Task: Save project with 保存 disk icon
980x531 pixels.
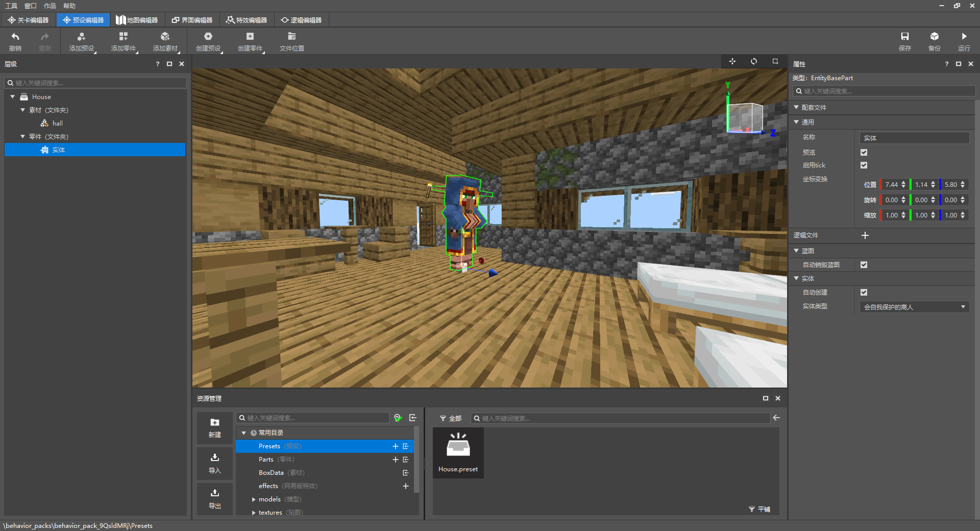Action: click(905, 36)
